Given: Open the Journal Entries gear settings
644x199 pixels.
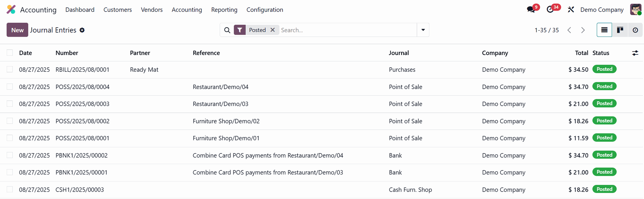Looking at the screenshot, I should click(x=82, y=30).
